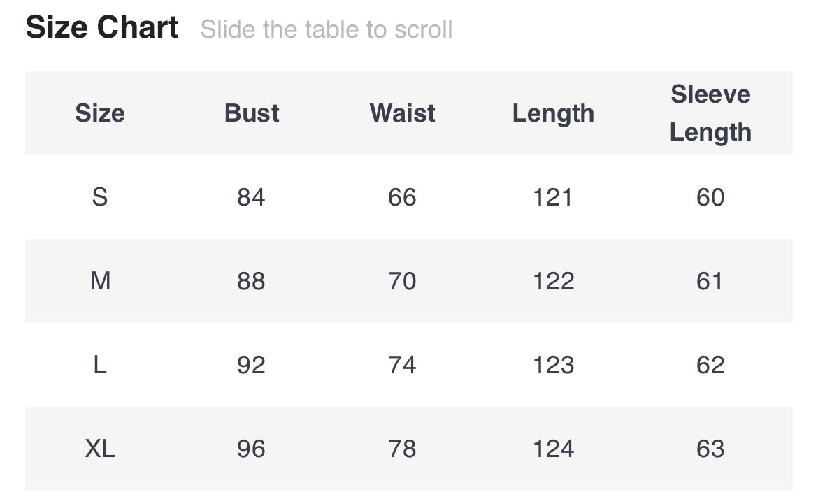Select sleeve length 63 for size XL
The height and width of the screenshot is (504, 818).
pyautogui.click(x=710, y=449)
